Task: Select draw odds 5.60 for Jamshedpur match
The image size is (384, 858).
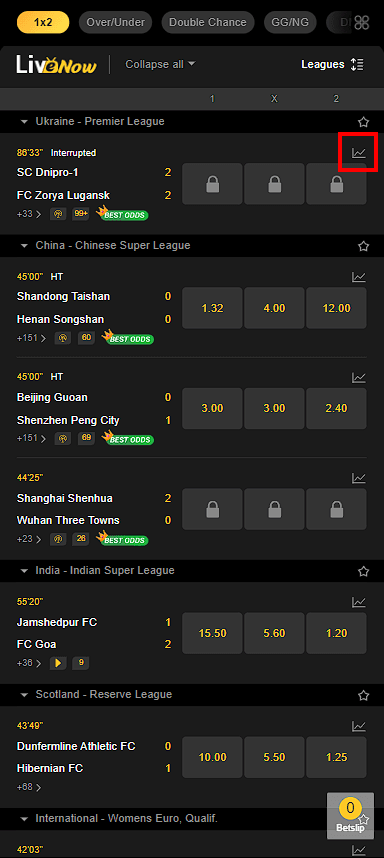Action: click(x=274, y=633)
